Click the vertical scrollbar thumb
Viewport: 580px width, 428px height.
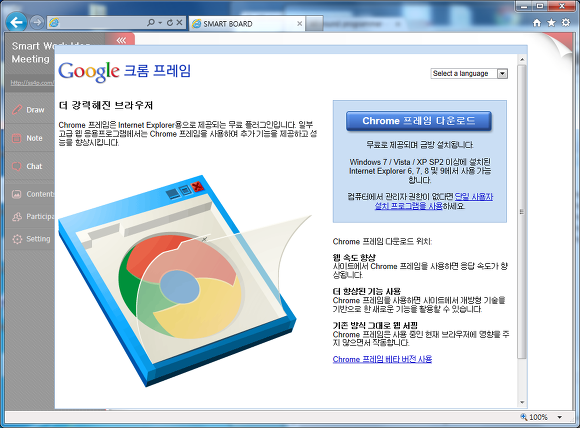pos(522,212)
